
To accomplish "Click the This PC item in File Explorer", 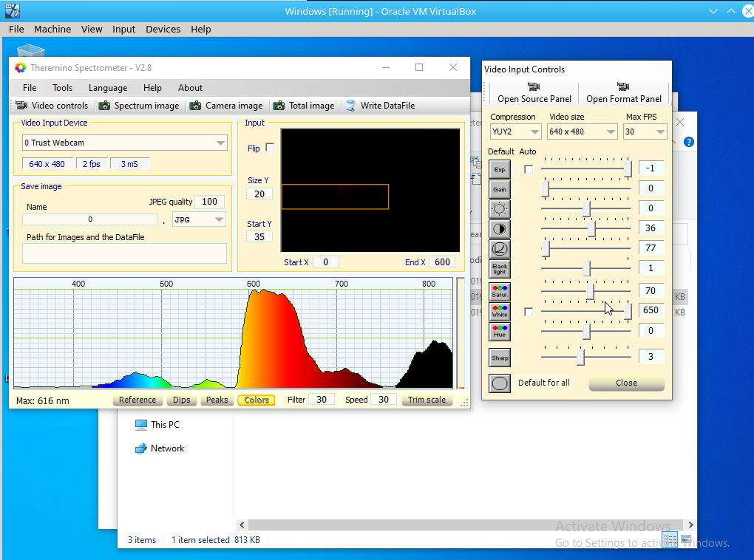I will coord(157,425).
